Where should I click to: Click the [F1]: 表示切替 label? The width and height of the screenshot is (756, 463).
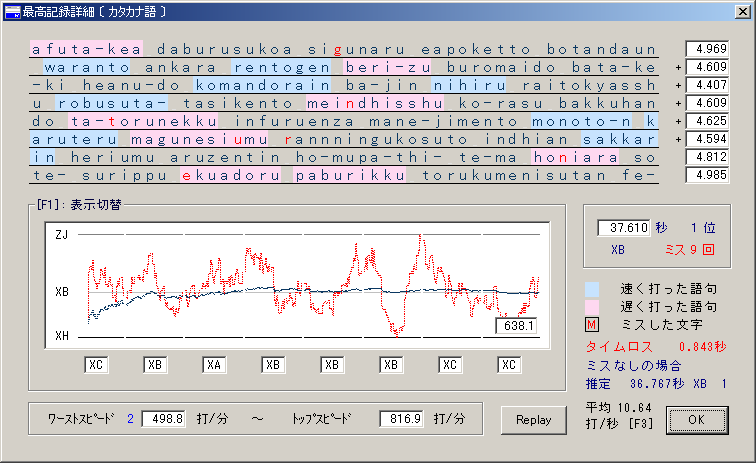pos(79,204)
